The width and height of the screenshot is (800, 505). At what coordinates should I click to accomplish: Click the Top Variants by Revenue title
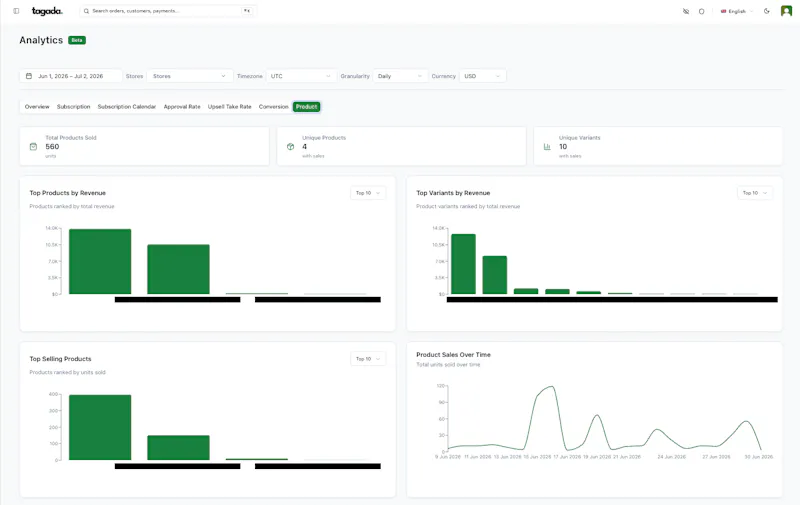[x=453, y=193]
